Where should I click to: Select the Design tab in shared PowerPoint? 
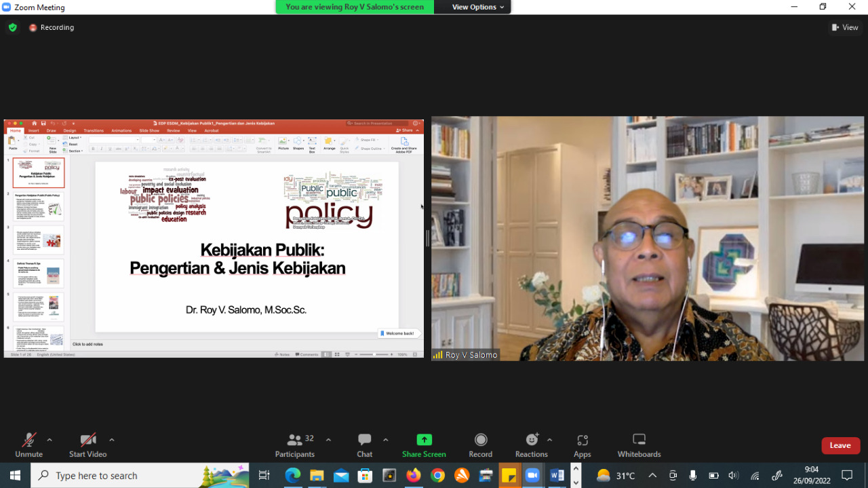click(x=70, y=130)
